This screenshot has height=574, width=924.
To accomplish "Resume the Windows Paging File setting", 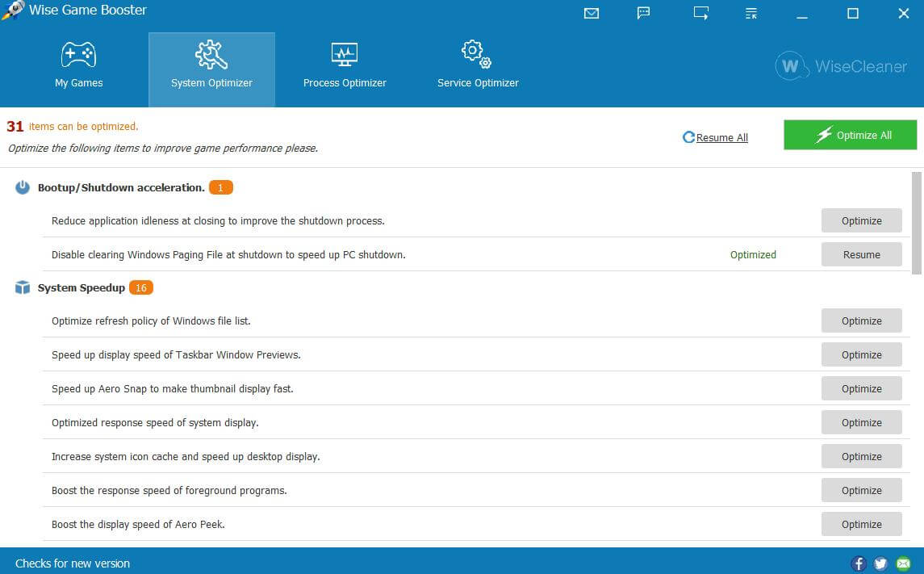I will click(x=862, y=254).
